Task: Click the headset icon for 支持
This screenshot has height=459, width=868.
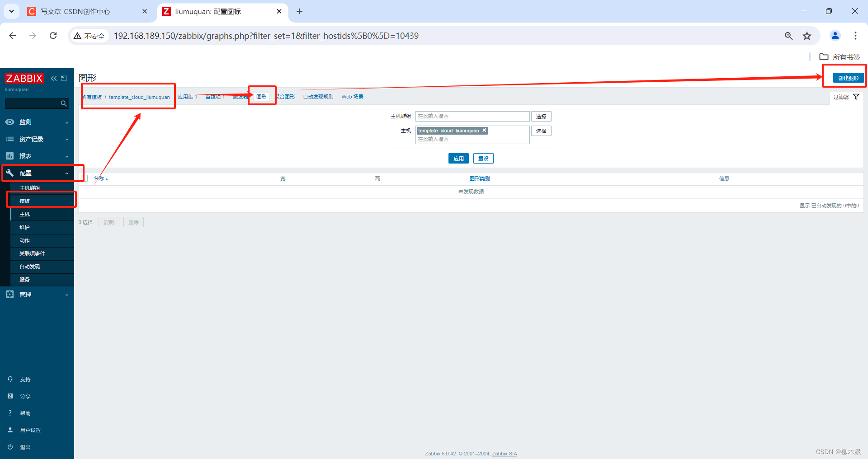Action: (x=10, y=379)
